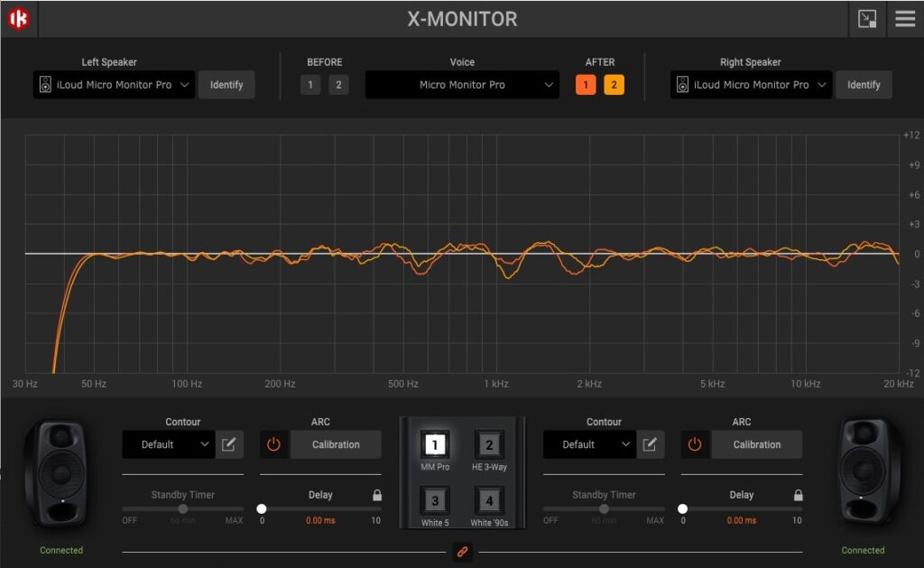Open the Voice dropdown
This screenshot has height=568, width=924.
(x=462, y=84)
